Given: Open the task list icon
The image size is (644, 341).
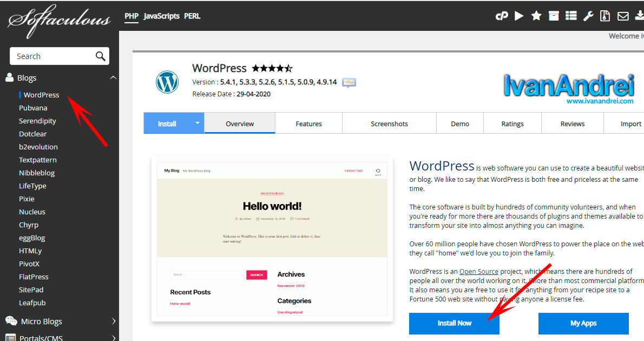Looking at the screenshot, I should click(x=571, y=16).
